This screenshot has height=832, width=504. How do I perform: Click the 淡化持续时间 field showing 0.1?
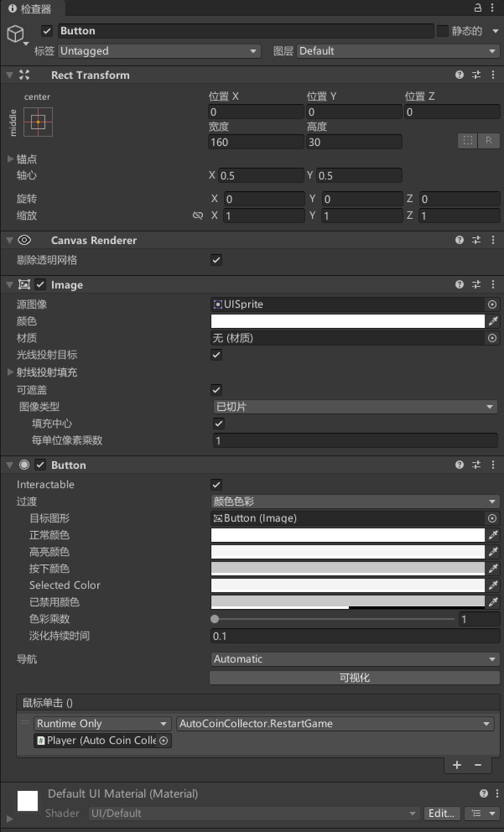pyautogui.click(x=355, y=636)
